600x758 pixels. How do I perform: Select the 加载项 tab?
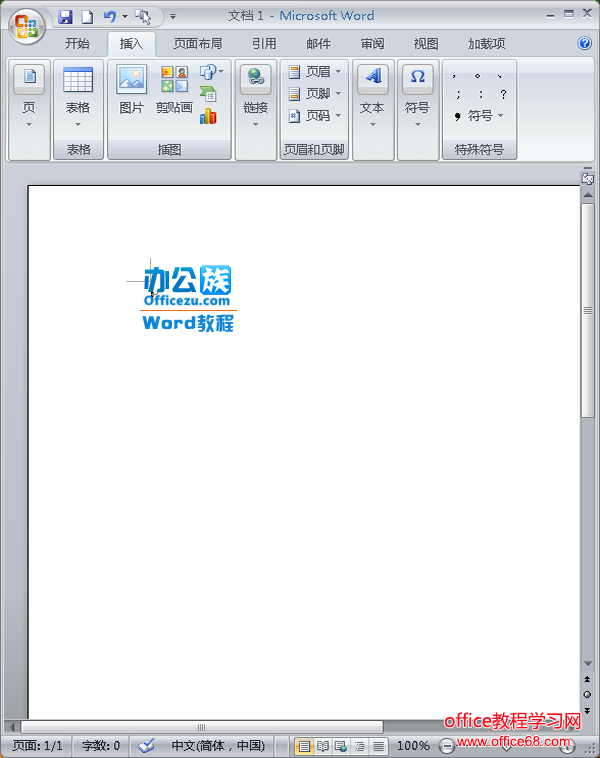pos(486,44)
